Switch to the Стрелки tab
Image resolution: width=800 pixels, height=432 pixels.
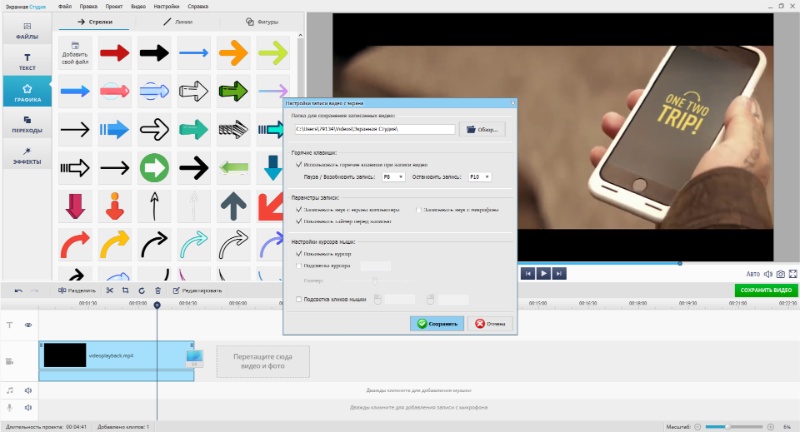pyautogui.click(x=95, y=22)
